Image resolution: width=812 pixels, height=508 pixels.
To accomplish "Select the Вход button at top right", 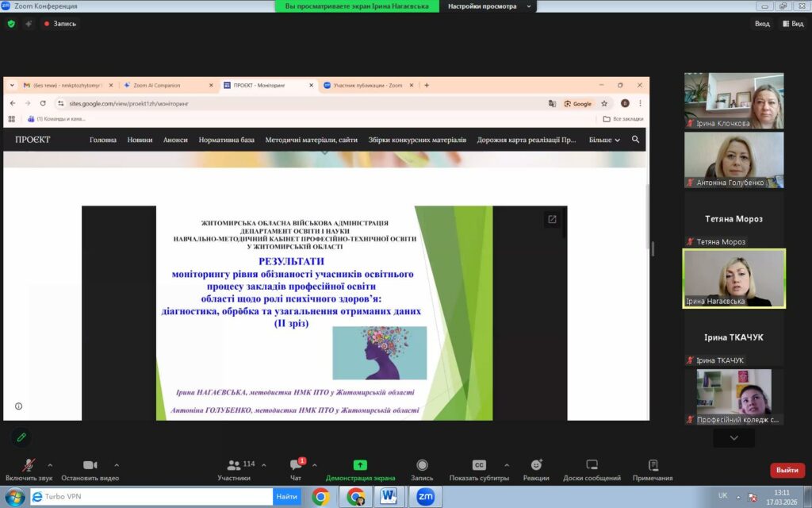I will 762,24.
